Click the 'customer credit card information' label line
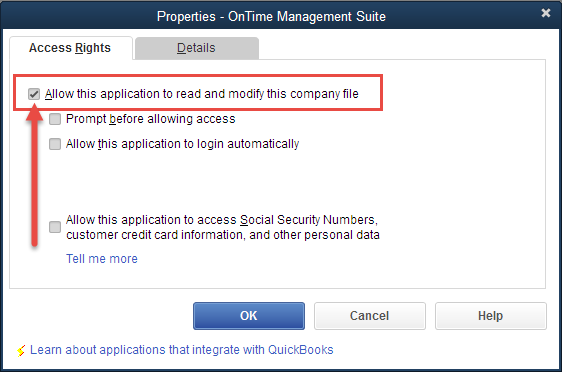This screenshot has height=372, width=562. point(223,235)
